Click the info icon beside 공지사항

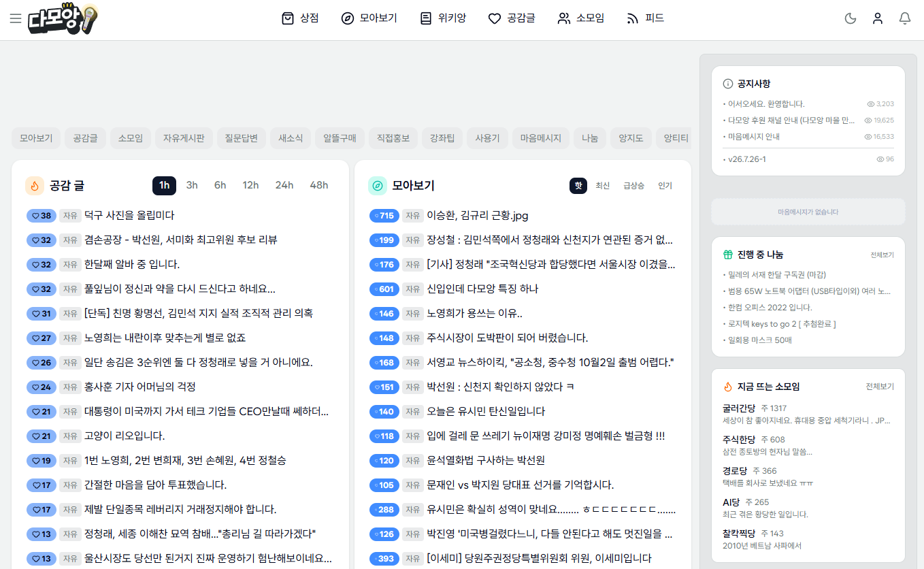pyautogui.click(x=727, y=84)
